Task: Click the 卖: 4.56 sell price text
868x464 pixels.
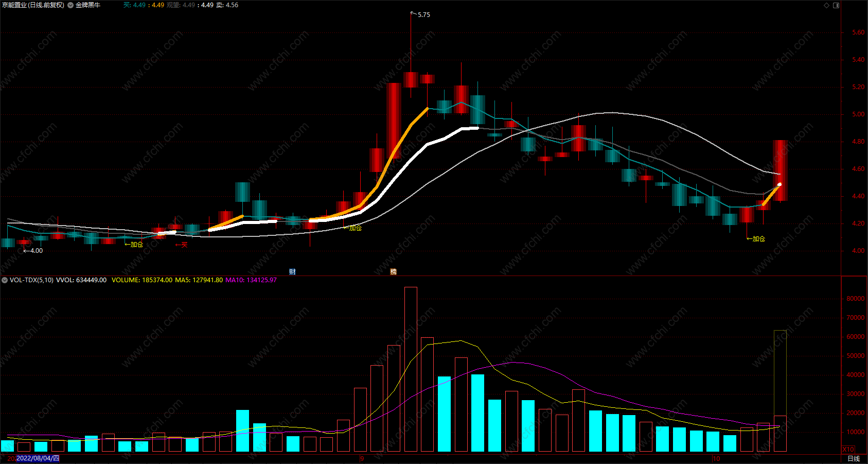Action: click(x=227, y=5)
